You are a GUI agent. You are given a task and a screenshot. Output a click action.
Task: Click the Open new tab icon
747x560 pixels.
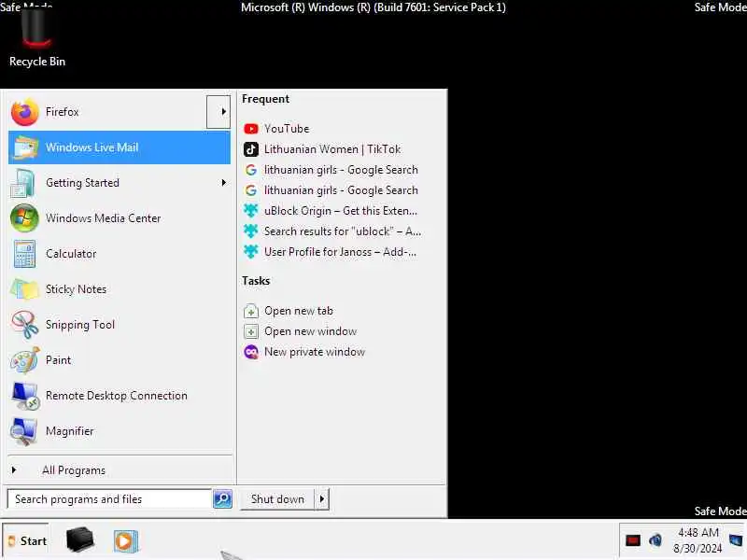pyautogui.click(x=250, y=311)
